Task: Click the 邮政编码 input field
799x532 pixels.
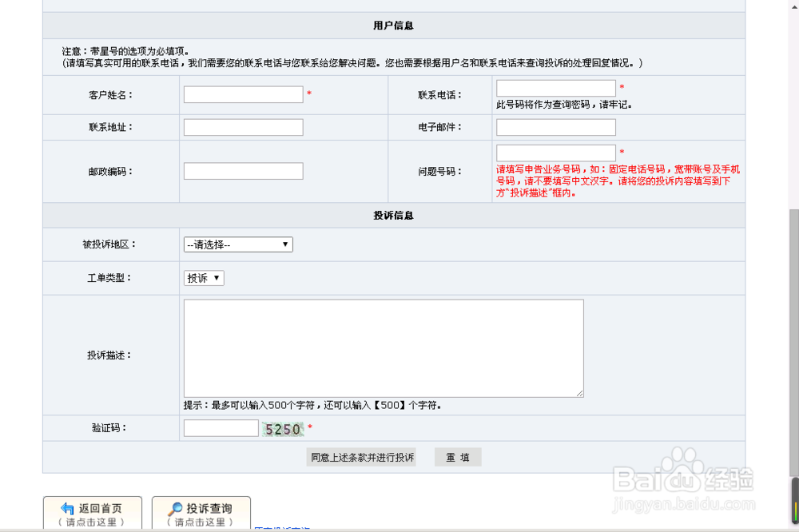Action: pyautogui.click(x=243, y=170)
